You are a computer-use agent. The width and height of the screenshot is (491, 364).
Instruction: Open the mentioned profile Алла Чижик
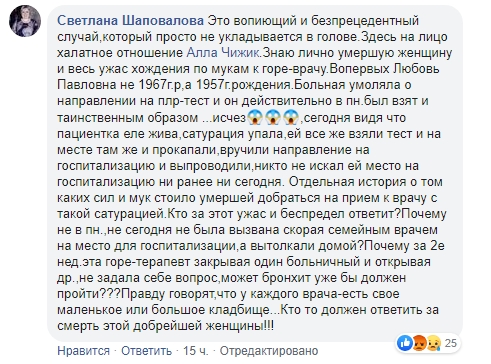tap(223, 53)
